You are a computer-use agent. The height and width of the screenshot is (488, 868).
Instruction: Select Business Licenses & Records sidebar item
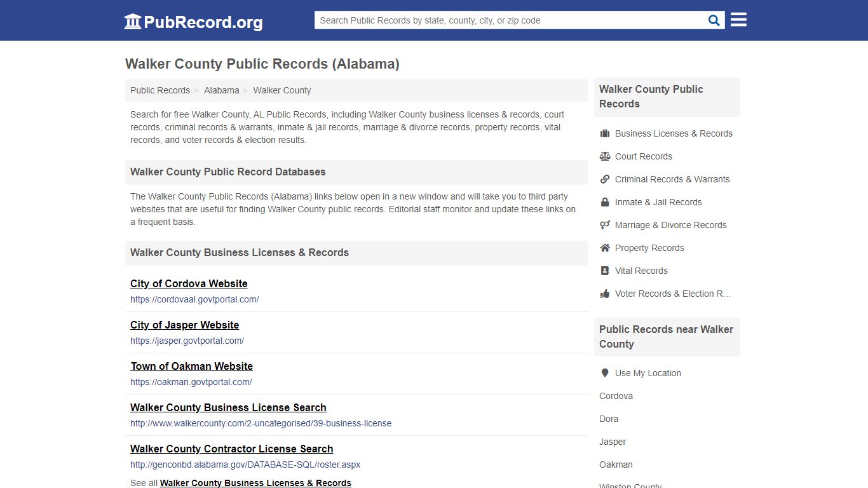[x=674, y=133]
